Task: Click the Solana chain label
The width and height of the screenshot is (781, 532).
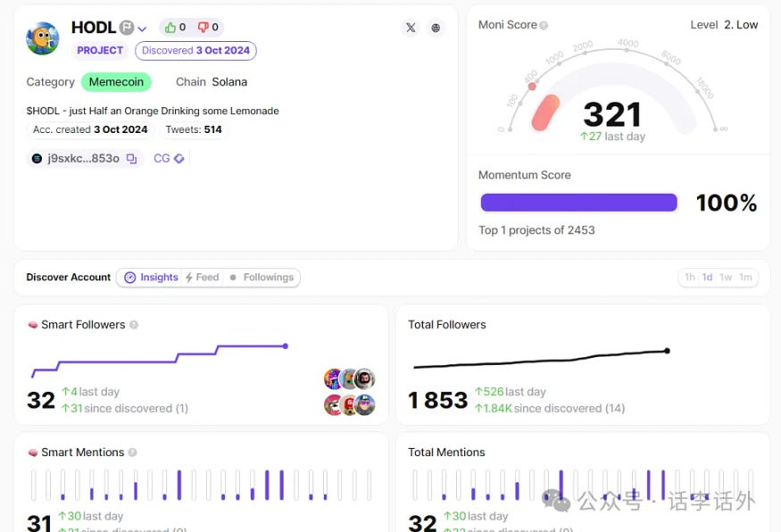Action: [x=229, y=82]
